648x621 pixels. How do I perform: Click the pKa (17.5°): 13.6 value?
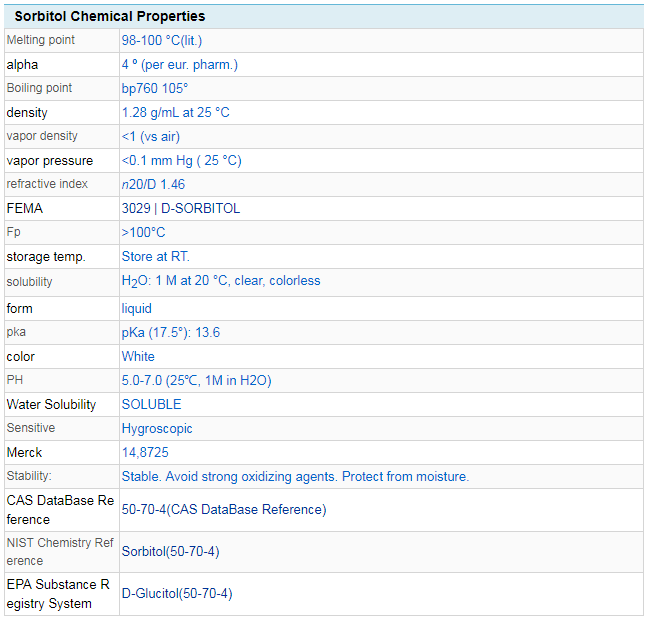pos(170,332)
